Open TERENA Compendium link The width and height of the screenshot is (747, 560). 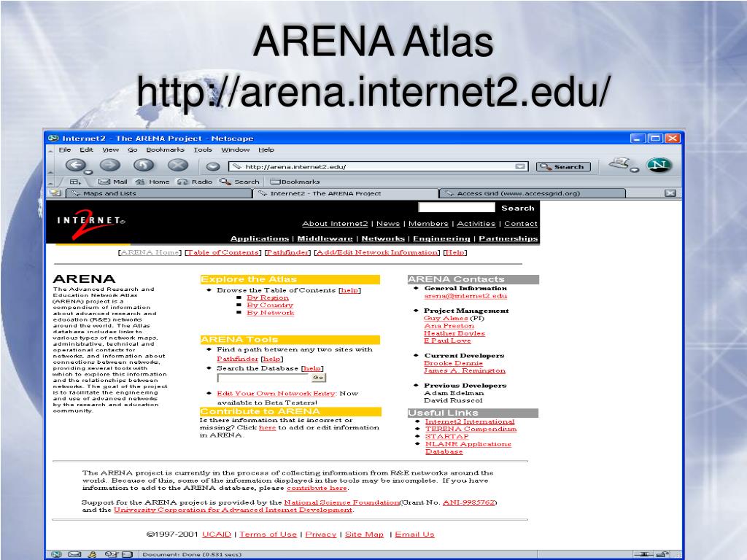tap(471, 429)
